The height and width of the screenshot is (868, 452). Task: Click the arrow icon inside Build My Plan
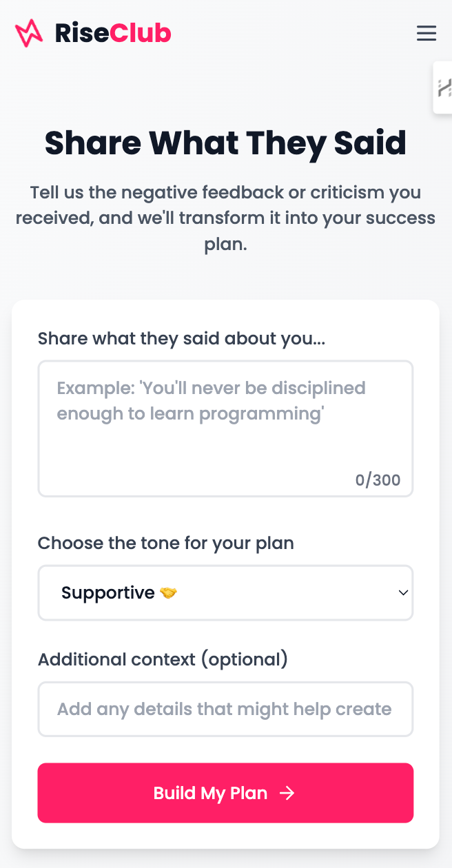coord(287,793)
